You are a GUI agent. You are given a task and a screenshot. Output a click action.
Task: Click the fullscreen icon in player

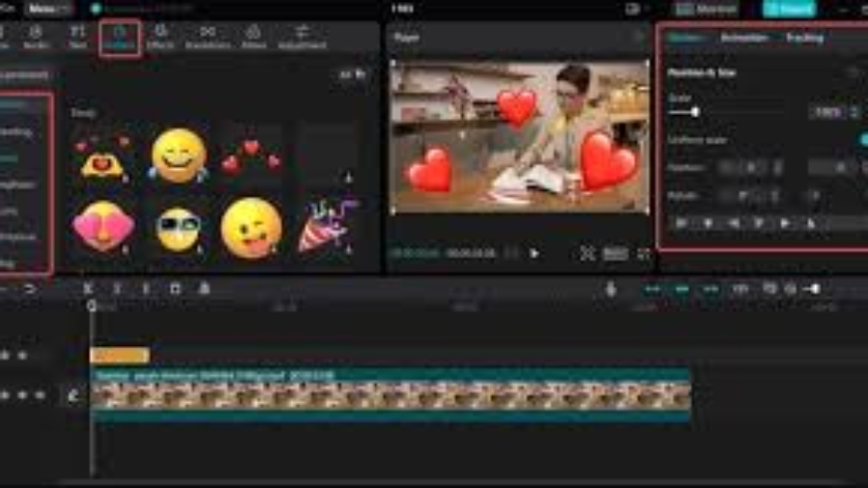(643, 254)
